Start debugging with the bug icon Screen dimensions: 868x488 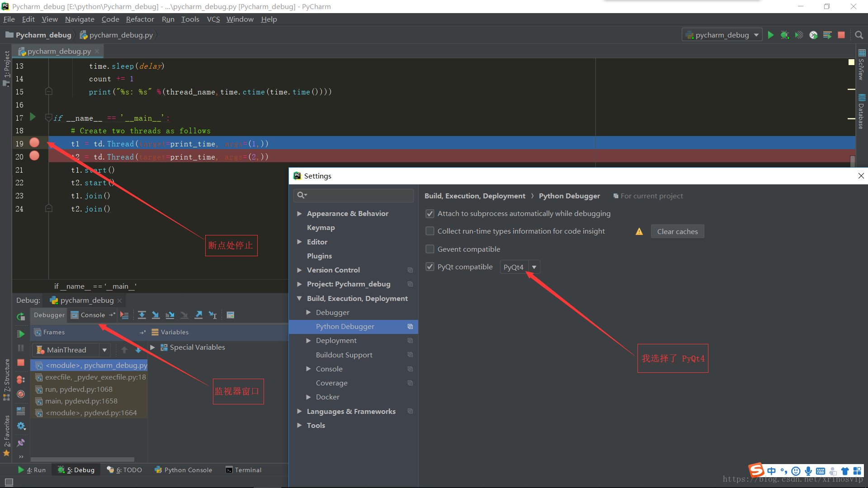[785, 35]
